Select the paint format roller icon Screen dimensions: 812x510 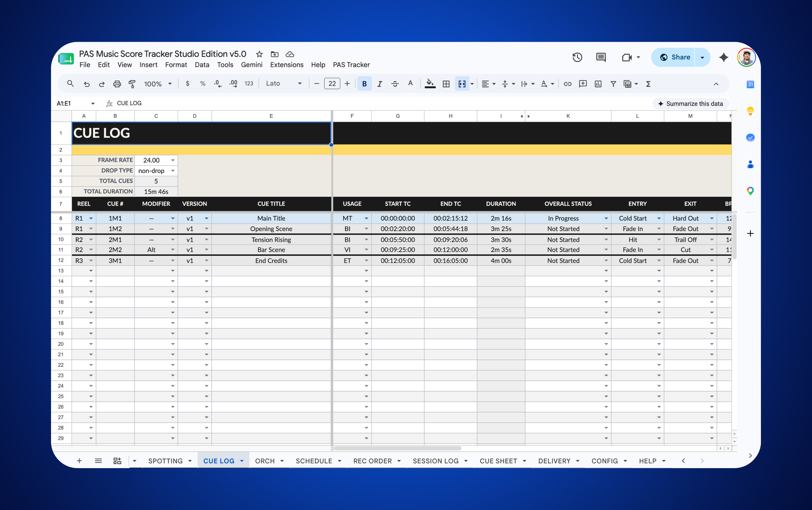[132, 84]
